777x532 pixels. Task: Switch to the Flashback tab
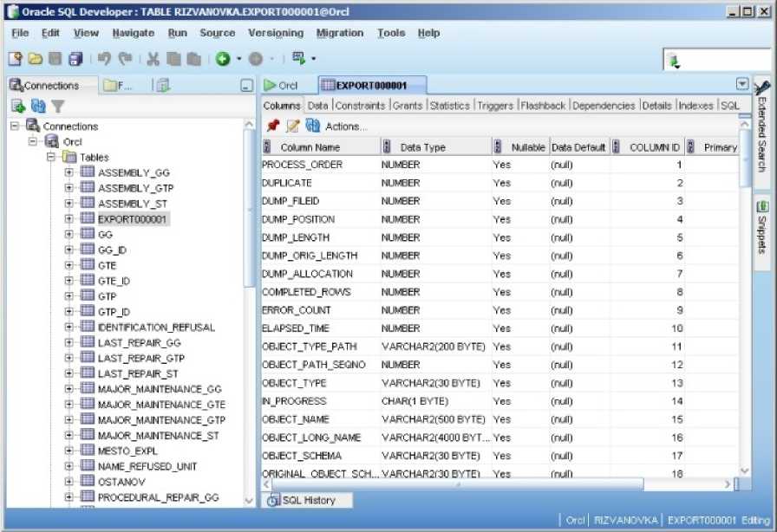point(543,106)
